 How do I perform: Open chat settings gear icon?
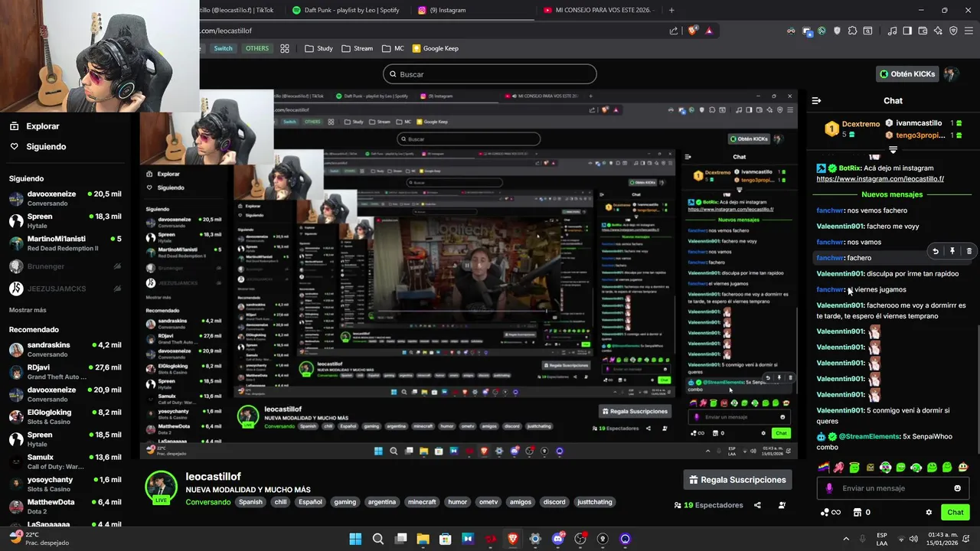929,513
